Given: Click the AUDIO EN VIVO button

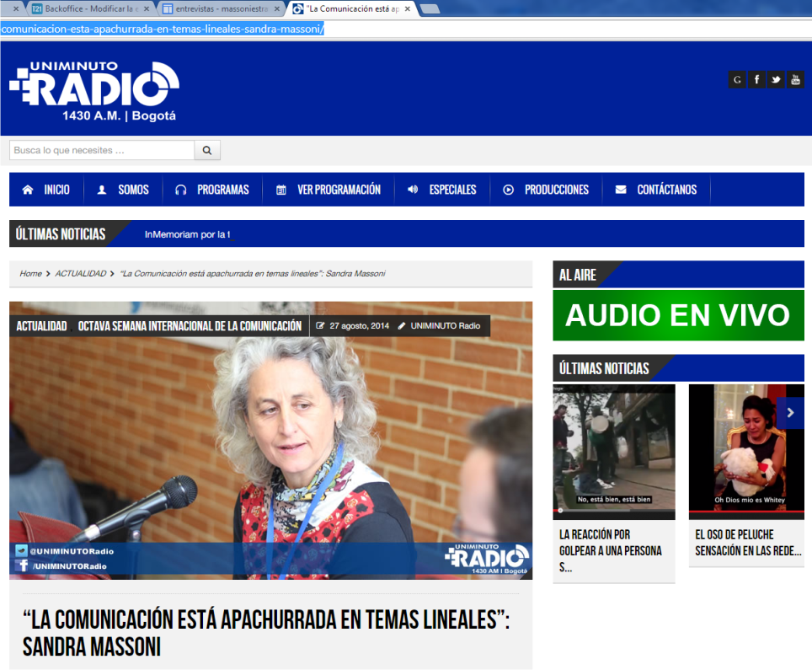Looking at the screenshot, I should (678, 315).
